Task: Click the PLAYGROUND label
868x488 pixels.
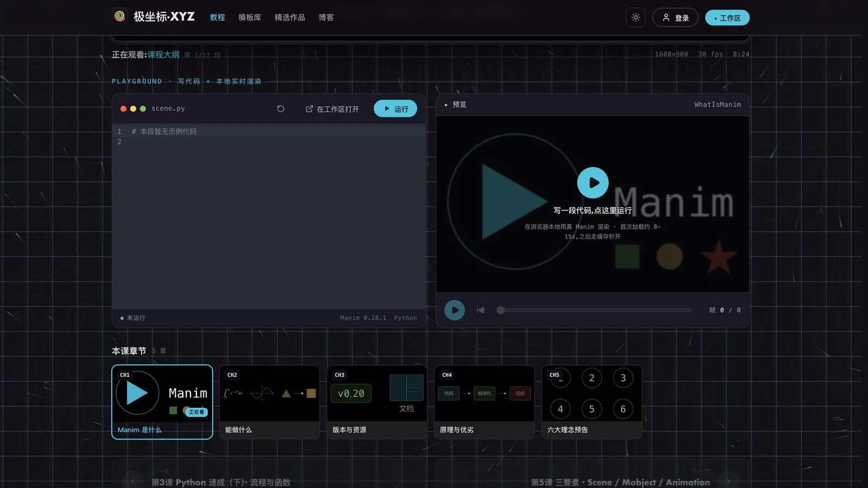Action: pos(137,81)
